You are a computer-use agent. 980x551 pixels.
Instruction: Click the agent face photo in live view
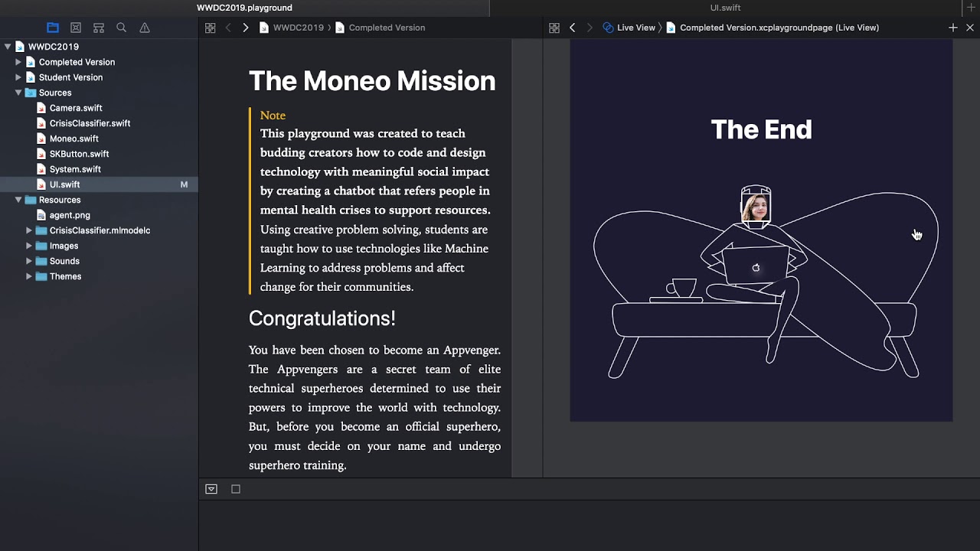tap(756, 207)
